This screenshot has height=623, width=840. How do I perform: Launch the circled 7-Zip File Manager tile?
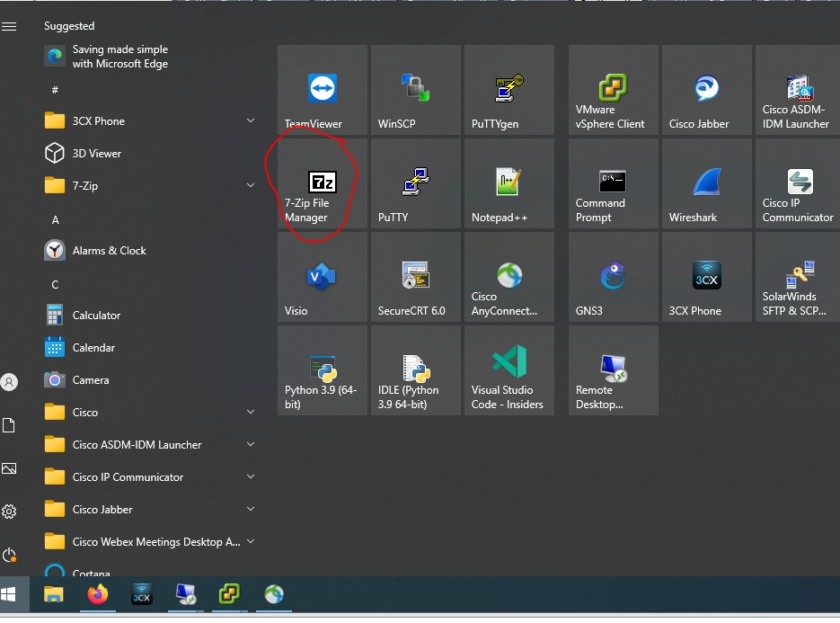click(322, 183)
